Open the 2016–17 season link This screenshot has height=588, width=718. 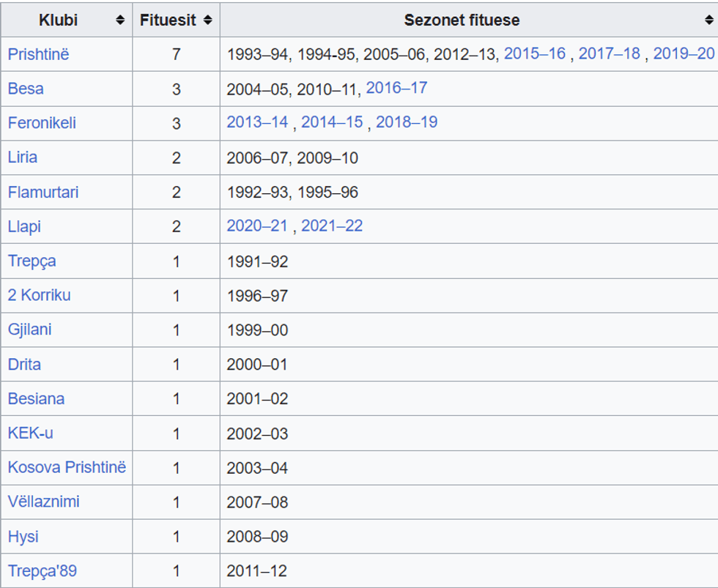tap(396, 88)
